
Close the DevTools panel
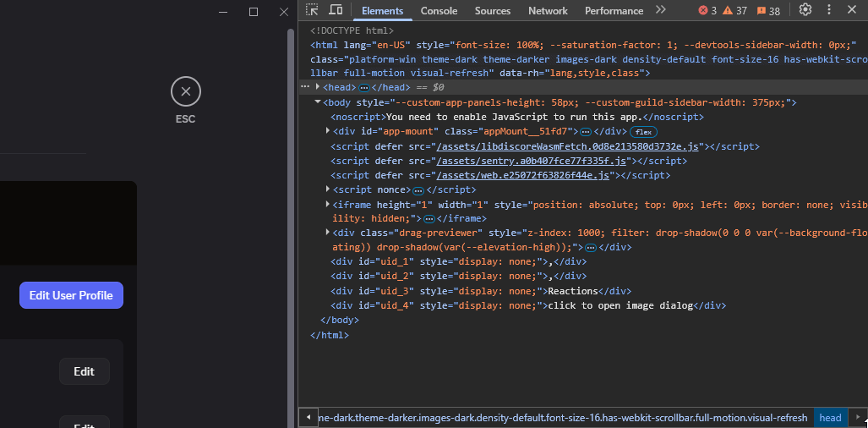(851, 9)
